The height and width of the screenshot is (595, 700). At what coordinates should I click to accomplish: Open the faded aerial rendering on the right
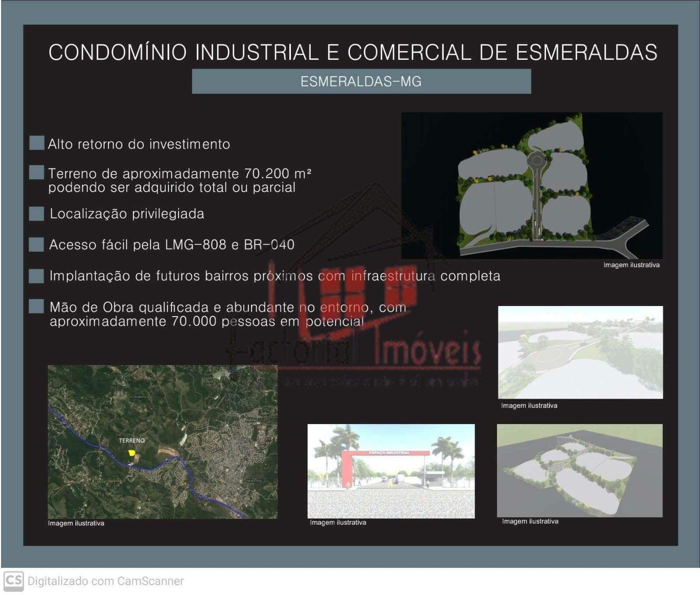tap(580, 352)
